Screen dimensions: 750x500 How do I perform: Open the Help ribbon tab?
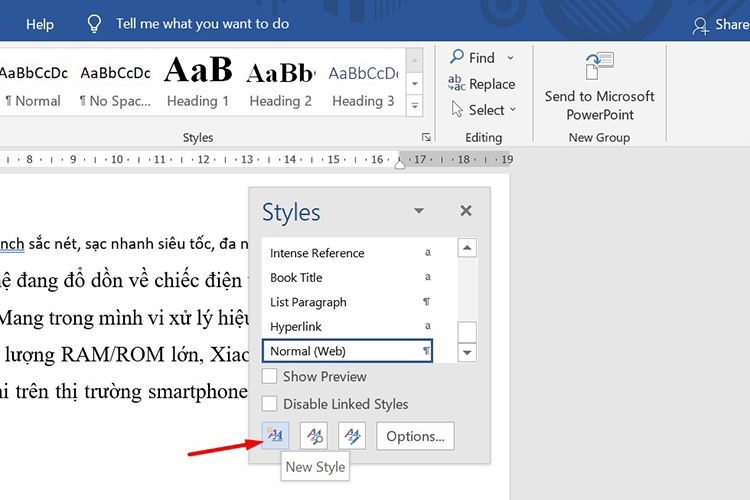tap(40, 24)
